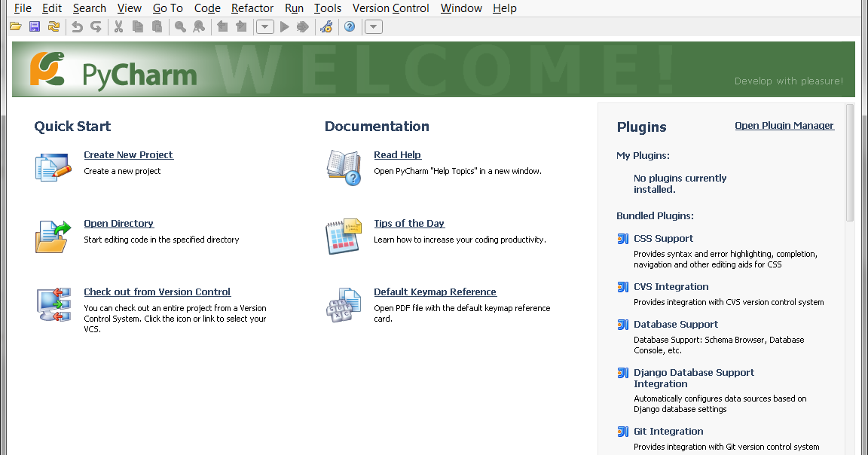The height and width of the screenshot is (455, 868).
Task: Open the Refactor menu
Action: click(252, 8)
